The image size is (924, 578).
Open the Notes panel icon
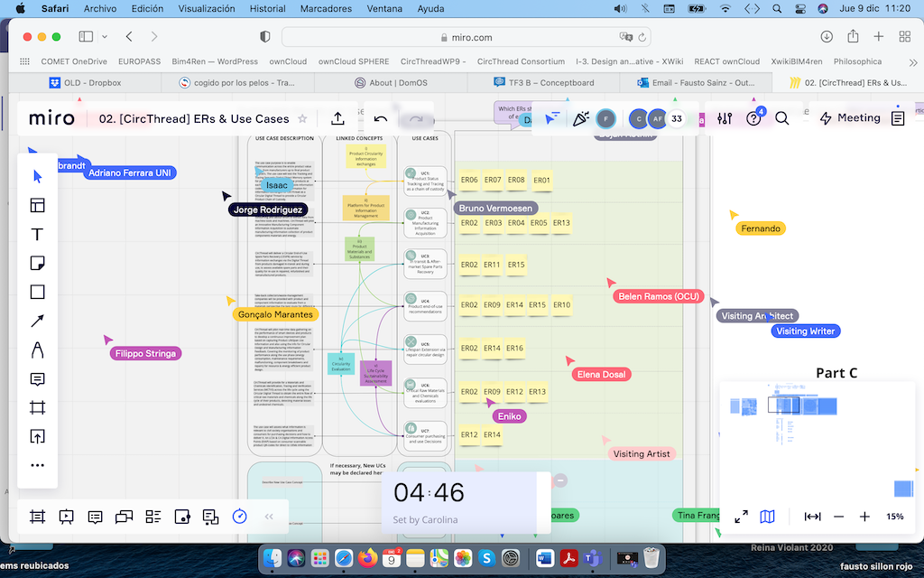(x=898, y=118)
